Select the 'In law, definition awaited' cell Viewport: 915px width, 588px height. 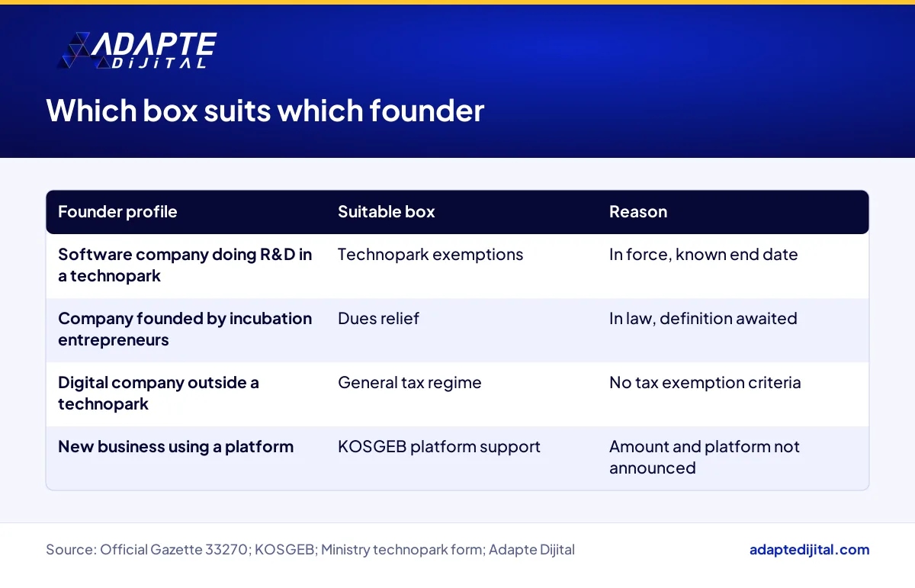tap(703, 319)
